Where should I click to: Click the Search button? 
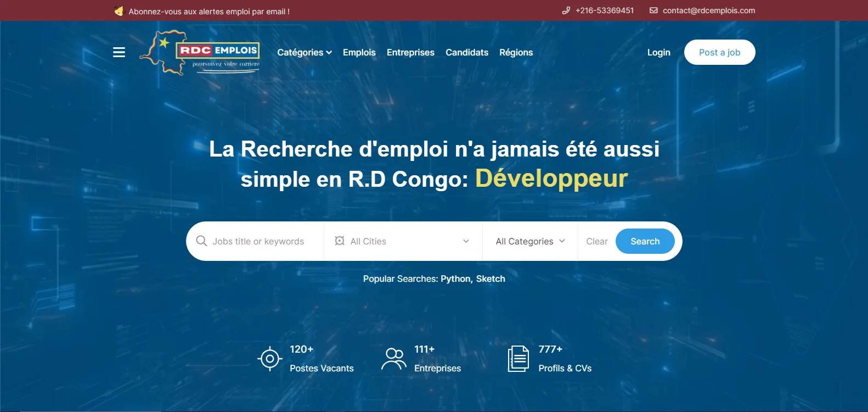[645, 241]
